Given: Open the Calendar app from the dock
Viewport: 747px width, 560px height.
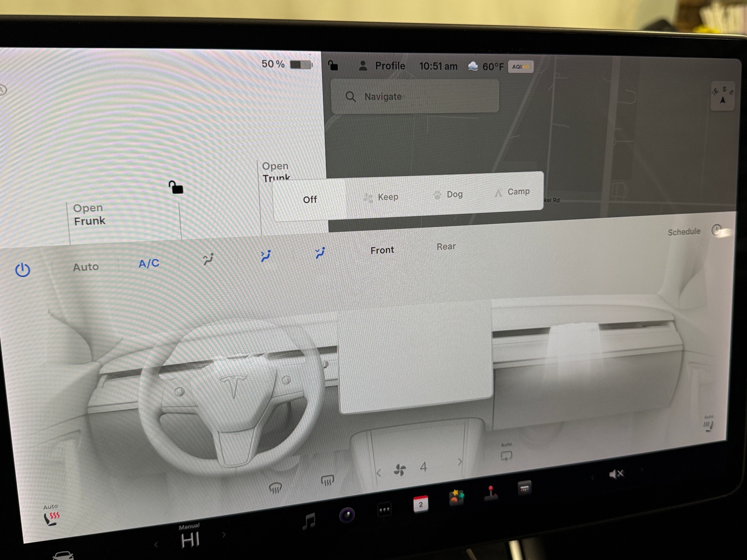Looking at the screenshot, I should pos(420,504).
